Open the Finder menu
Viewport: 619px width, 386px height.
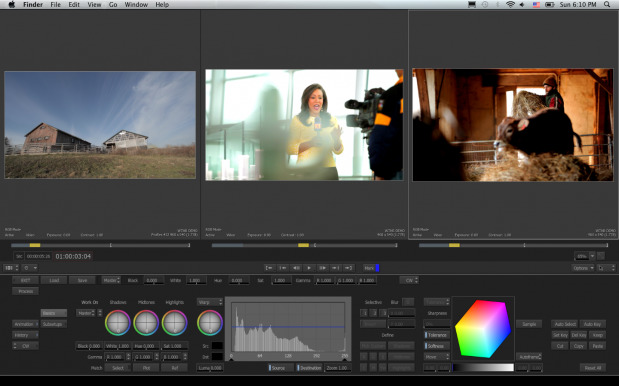coord(33,5)
